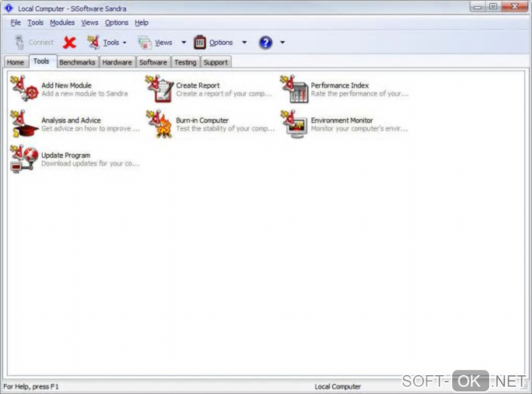Click 'Test the stability of your comp...' text
This screenshot has height=394, width=532.
225,129
